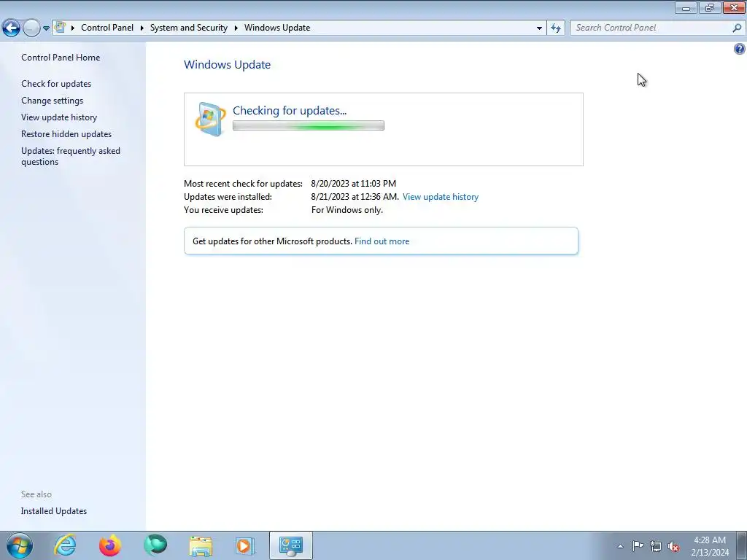Screen dimensions: 747x560
Task: Click the Restore Down window button
Action: tap(710, 7)
